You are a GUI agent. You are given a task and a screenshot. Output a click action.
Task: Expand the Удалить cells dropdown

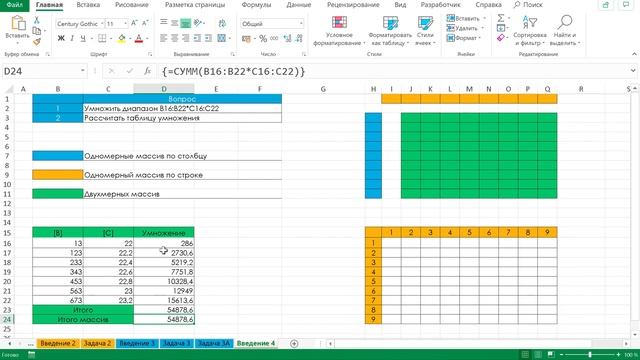tap(482, 28)
